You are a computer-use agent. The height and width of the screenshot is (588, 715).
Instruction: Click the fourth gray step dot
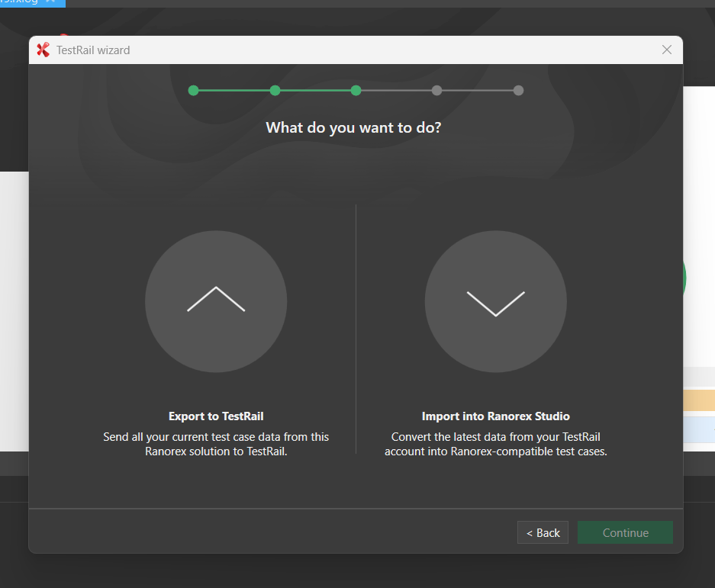(x=436, y=90)
